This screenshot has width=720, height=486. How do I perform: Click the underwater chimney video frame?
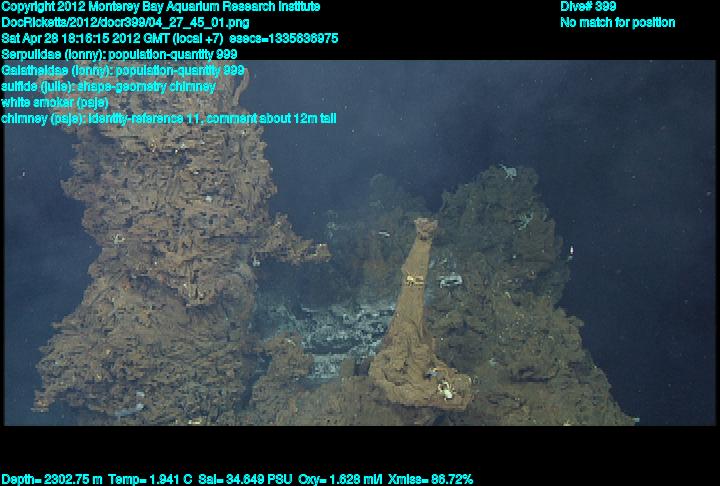pyautogui.click(x=360, y=243)
